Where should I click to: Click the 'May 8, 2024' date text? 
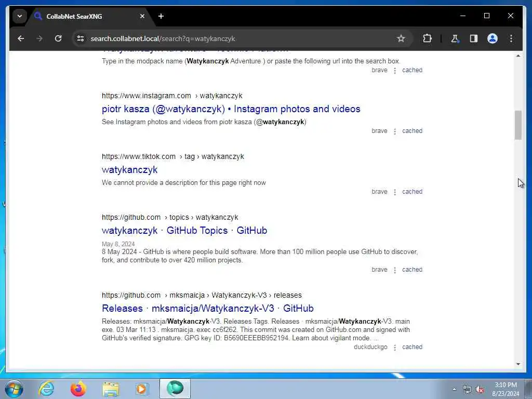(x=118, y=244)
